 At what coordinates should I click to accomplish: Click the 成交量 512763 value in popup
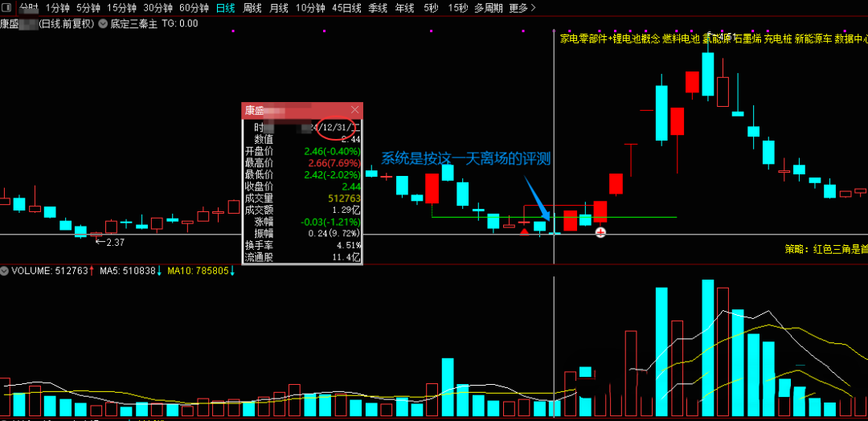tap(344, 198)
